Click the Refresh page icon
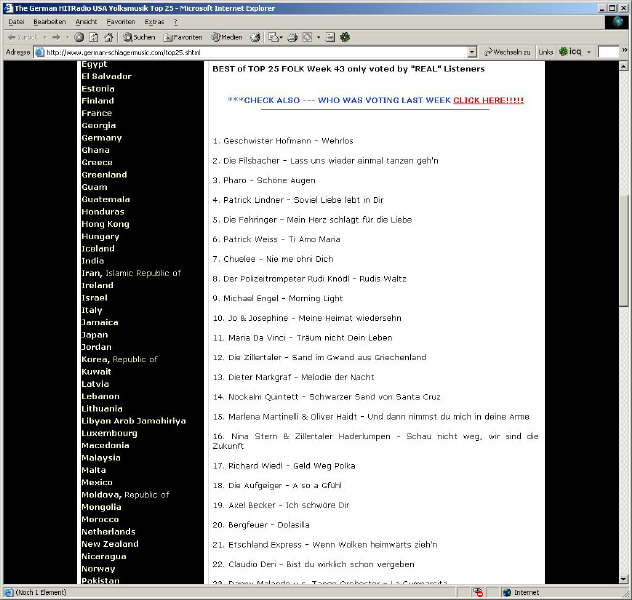 coord(93,37)
